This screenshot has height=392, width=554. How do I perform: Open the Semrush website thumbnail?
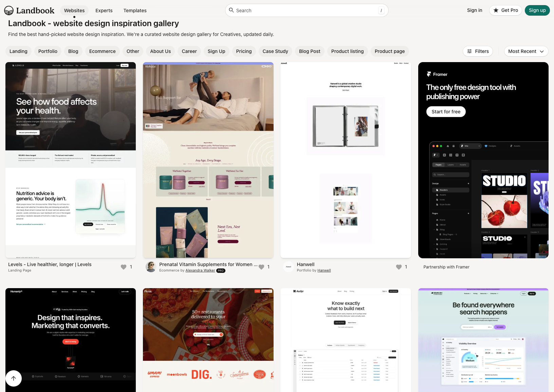tap(483, 340)
